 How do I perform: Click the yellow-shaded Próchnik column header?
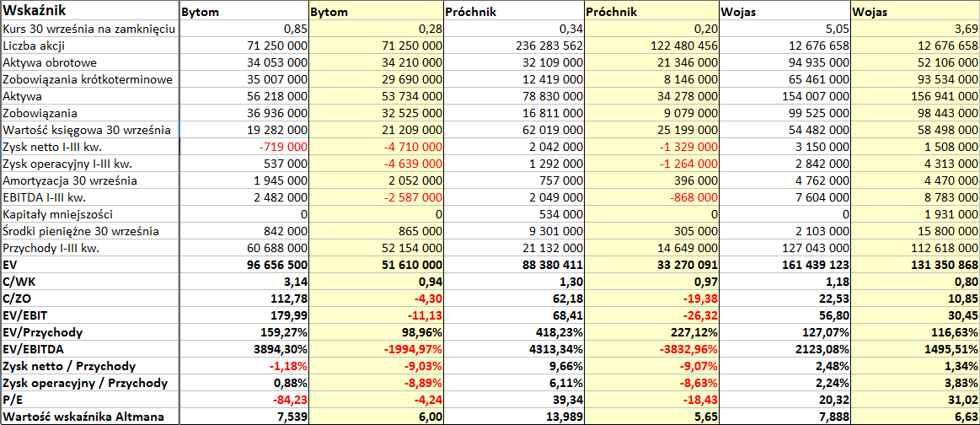click(x=651, y=11)
